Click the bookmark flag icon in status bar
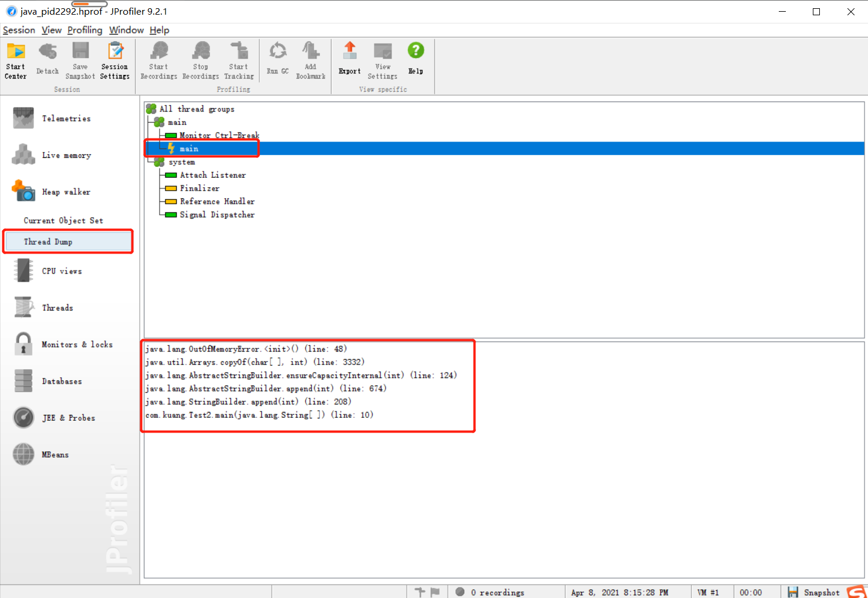This screenshot has height=598, width=868. coord(435,592)
